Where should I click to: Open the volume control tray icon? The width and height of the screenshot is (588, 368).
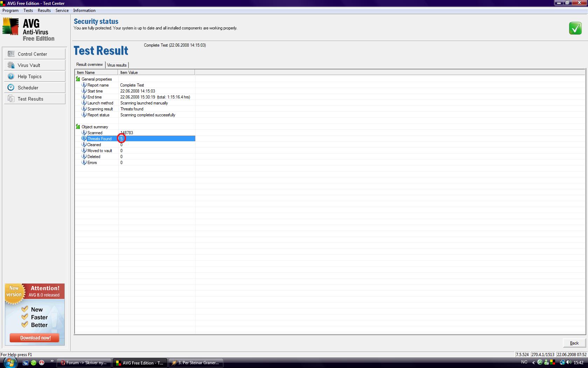(569, 362)
